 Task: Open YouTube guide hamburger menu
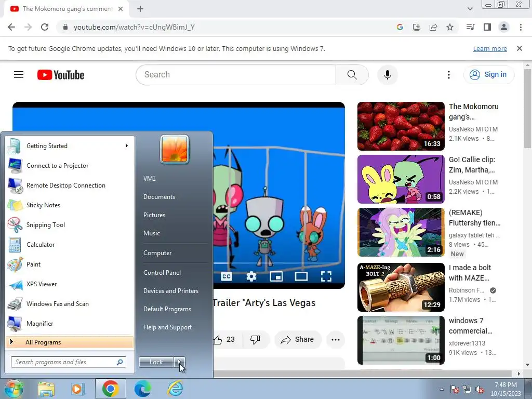coord(19,75)
